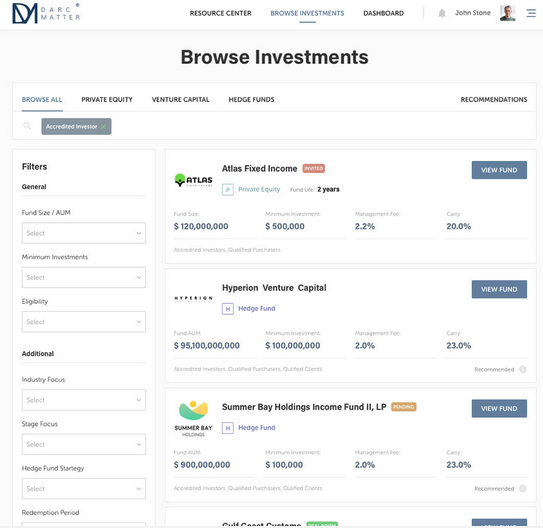Go to Dashboard
The height and width of the screenshot is (528, 543).
[383, 13]
